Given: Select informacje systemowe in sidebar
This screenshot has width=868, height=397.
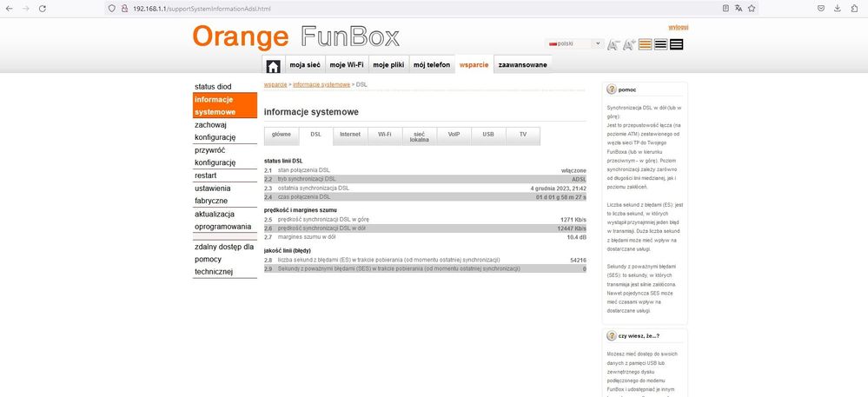Looking at the screenshot, I should (x=225, y=105).
